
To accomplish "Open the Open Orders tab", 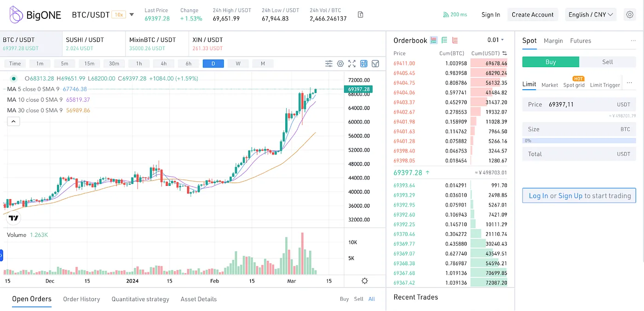I will (x=32, y=299).
